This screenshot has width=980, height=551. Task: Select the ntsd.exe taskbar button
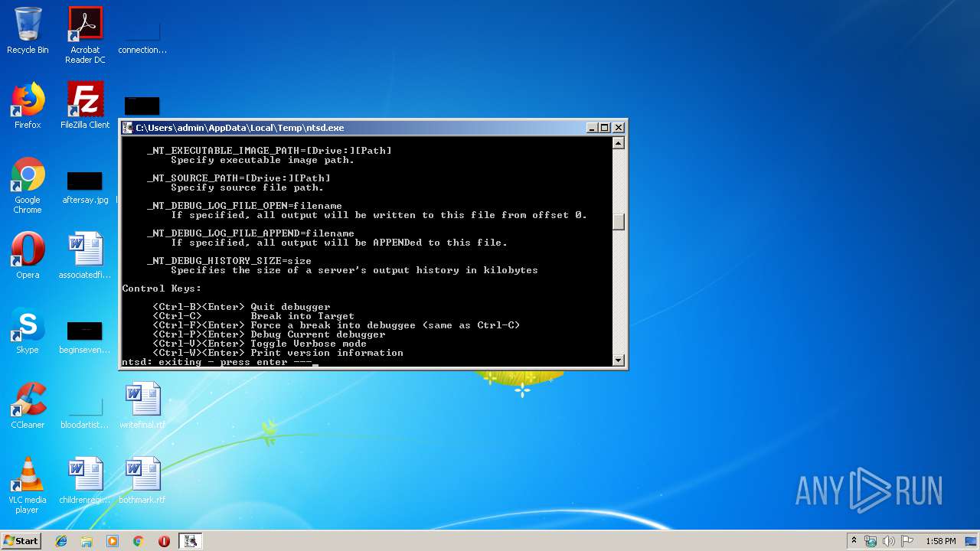[190, 541]
